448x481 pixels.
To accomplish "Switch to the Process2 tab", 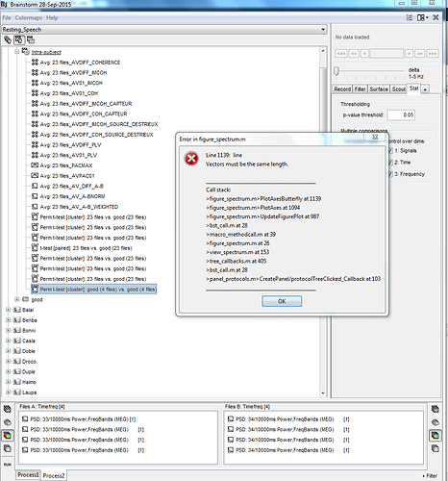I will (x=54, y=475).
